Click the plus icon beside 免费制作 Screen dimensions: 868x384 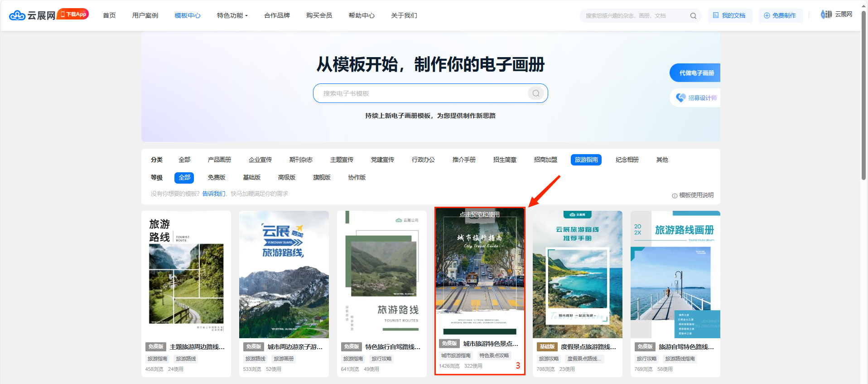pyautogui.click(x=767, y=15)
